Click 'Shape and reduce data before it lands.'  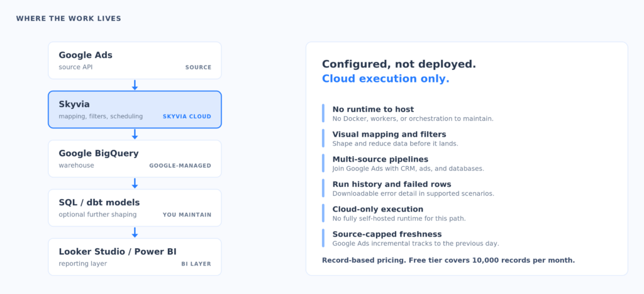coord(395,144)
